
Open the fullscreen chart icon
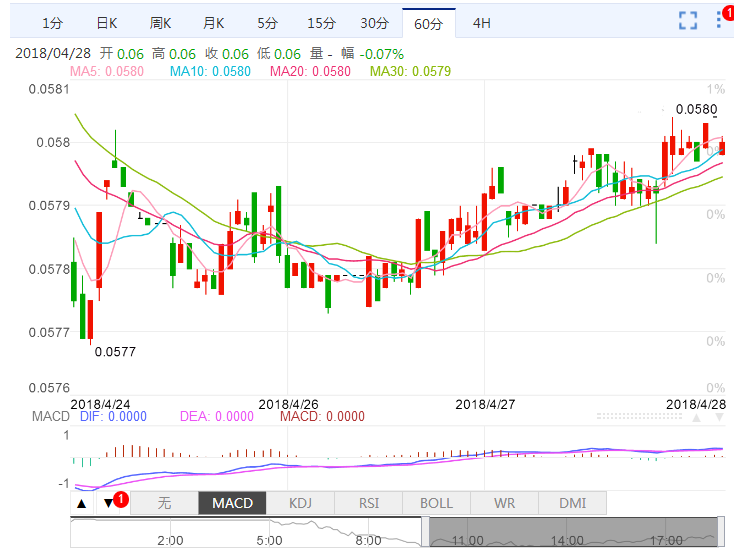point(688,21)
